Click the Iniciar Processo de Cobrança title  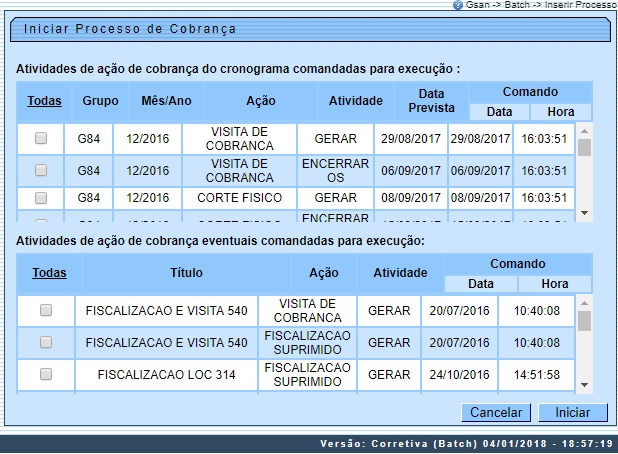(130, 29)
